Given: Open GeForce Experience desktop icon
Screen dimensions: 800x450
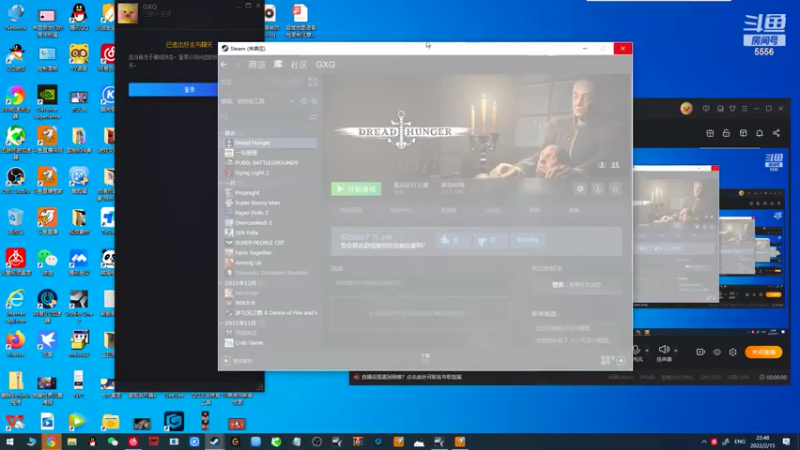Looking at the screenshot, I should 47,102.
